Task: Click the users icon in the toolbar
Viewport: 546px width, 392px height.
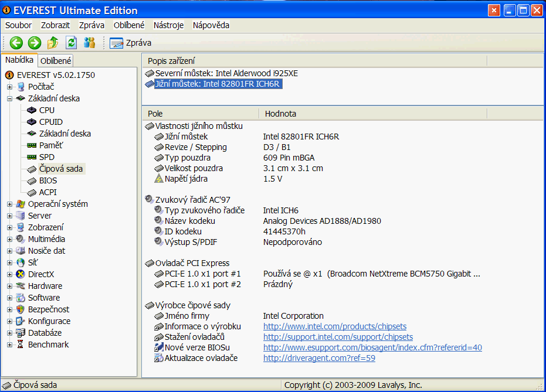Action: coord(89,42)
